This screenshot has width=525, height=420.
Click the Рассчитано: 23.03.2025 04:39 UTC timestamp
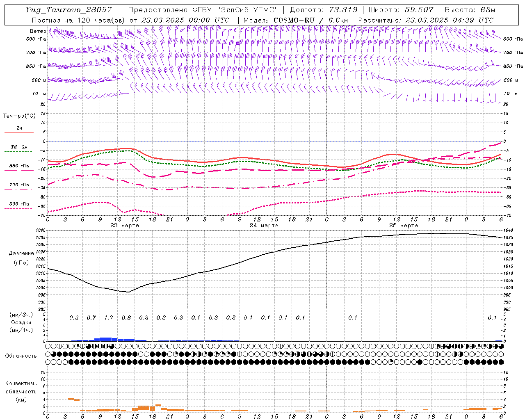pos(426,20)
